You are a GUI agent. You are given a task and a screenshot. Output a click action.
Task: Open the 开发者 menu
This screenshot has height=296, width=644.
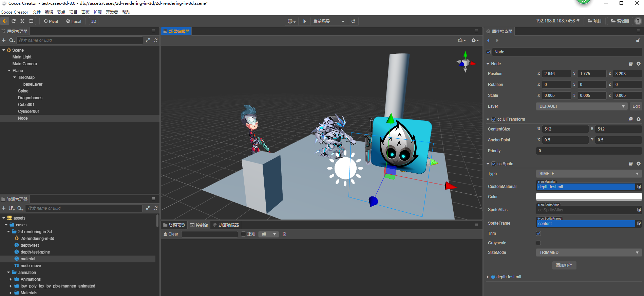point(112,12)
